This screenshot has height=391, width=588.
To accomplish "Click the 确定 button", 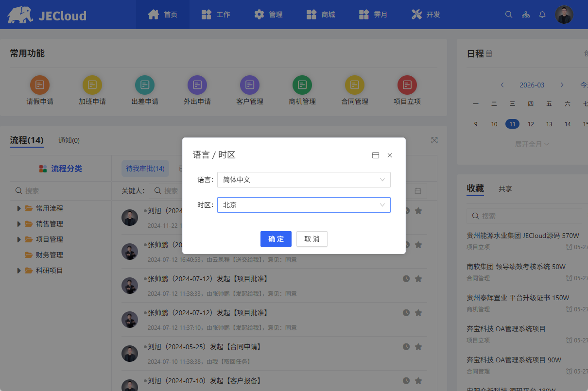I will [276, 239].
